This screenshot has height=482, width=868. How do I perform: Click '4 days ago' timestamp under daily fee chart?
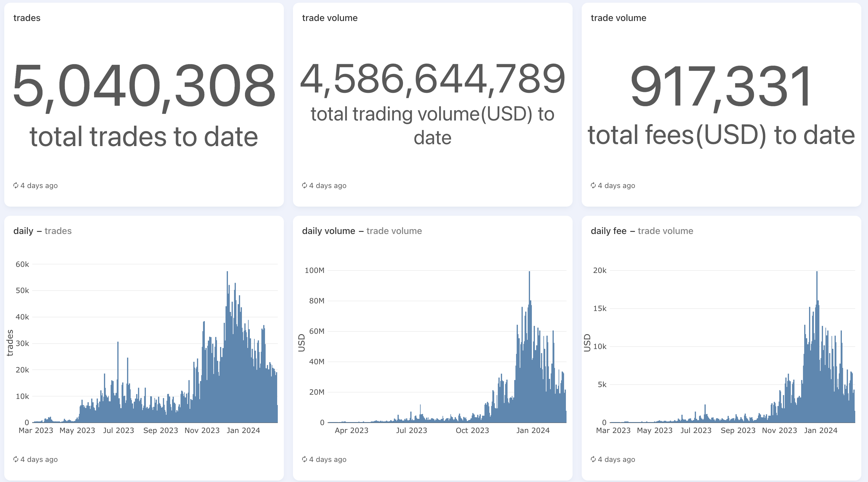616,459
